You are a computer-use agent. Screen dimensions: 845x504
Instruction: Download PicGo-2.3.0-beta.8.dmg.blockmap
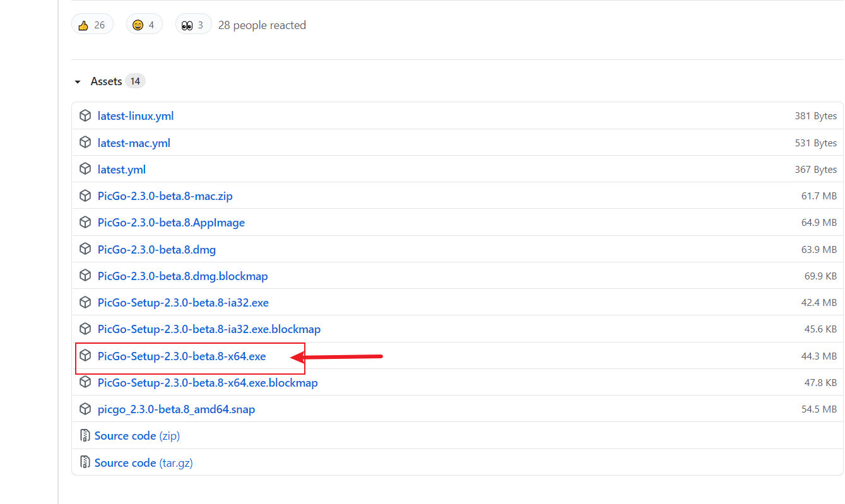(183, 276)
